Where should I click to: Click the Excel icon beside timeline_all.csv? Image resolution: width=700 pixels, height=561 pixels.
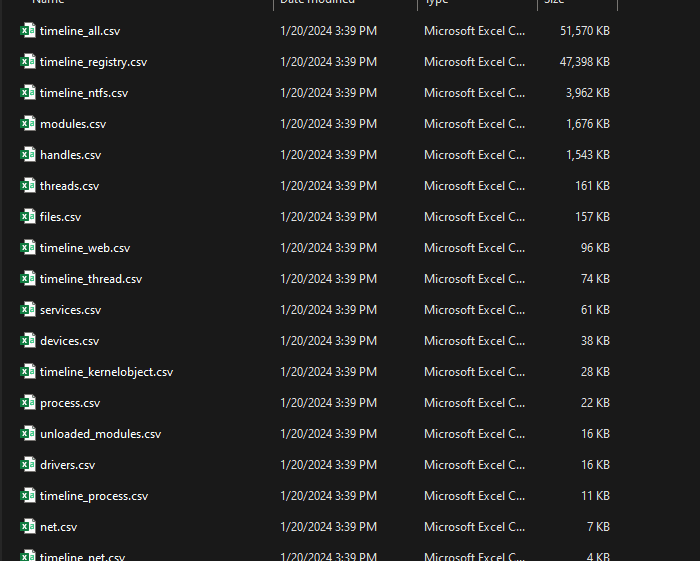(x=28, y=31)
